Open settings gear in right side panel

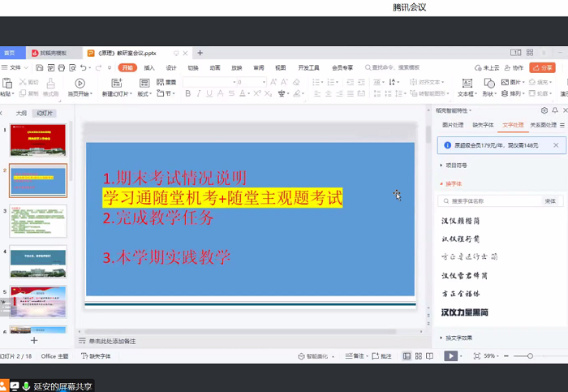544,110
